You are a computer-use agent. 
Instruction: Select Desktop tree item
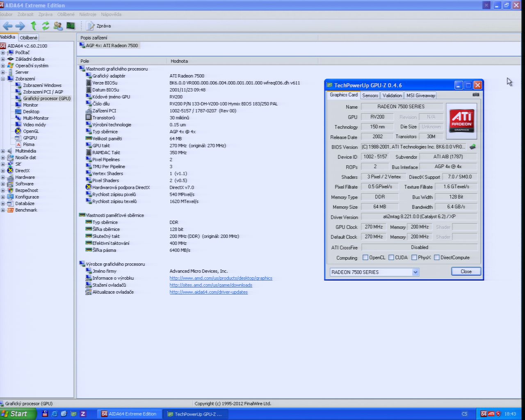31,112
